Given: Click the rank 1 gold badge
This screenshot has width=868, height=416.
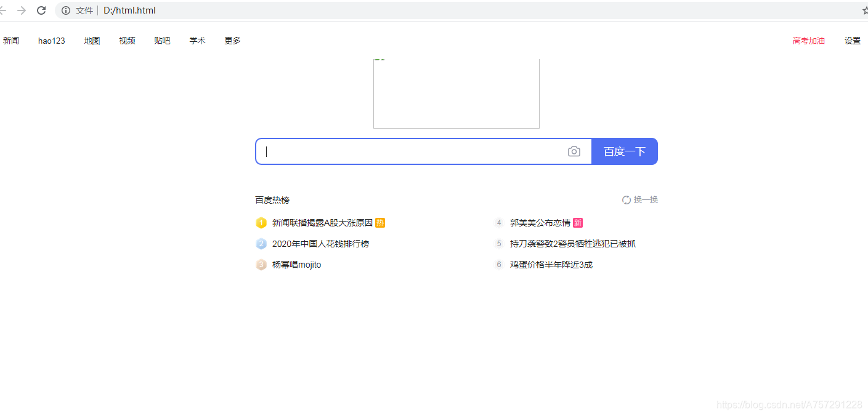Looking at the screenshot, I should point(261,223).
